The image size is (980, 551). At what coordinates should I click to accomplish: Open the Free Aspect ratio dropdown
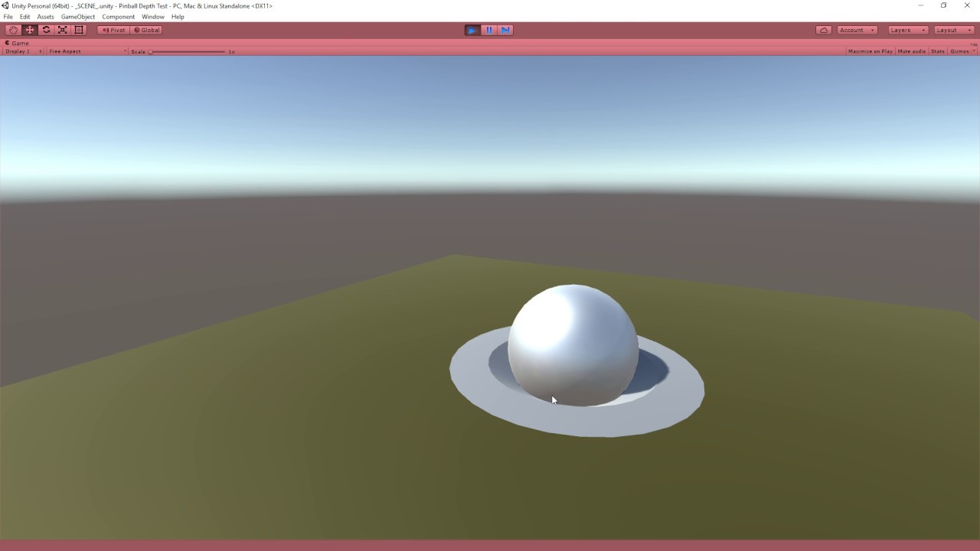(x=83, y=51)
